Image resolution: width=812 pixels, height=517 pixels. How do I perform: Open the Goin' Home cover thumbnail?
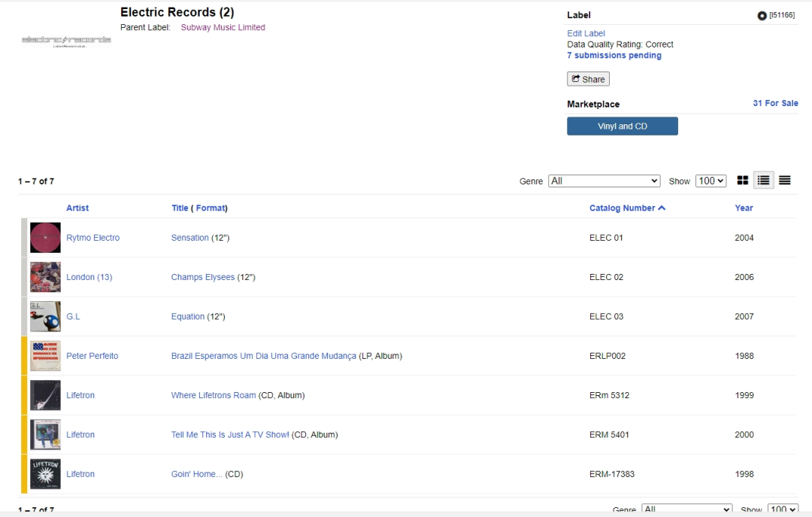click(x=45, y=474)
